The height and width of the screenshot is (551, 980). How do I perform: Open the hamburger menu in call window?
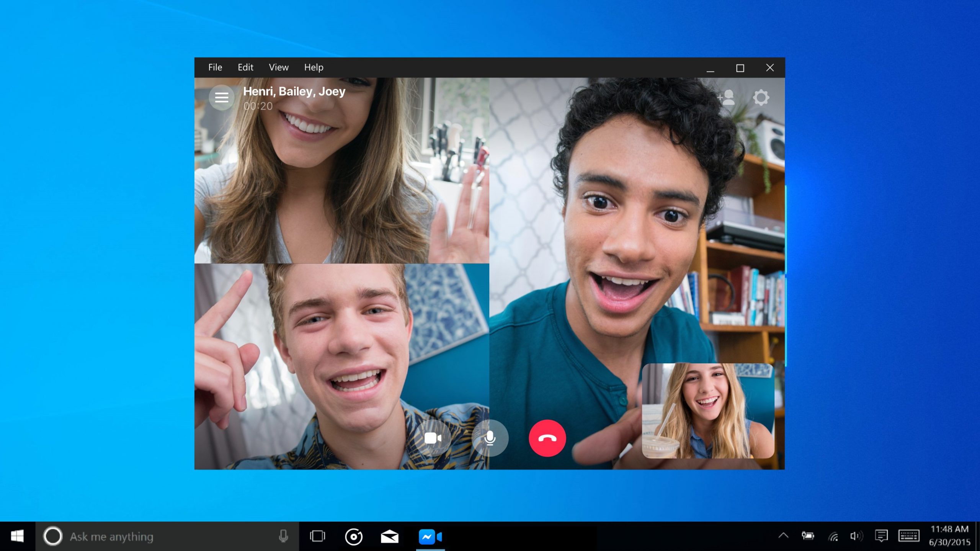click(222, 98)
